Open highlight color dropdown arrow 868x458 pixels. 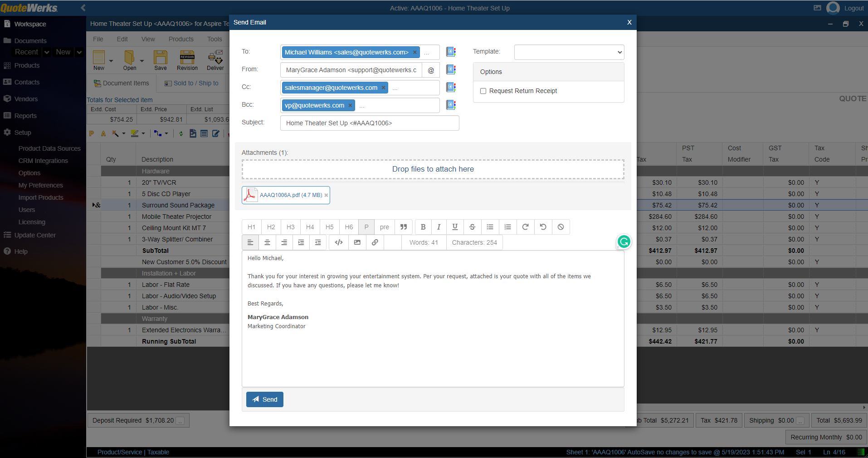tap(143, 133)
